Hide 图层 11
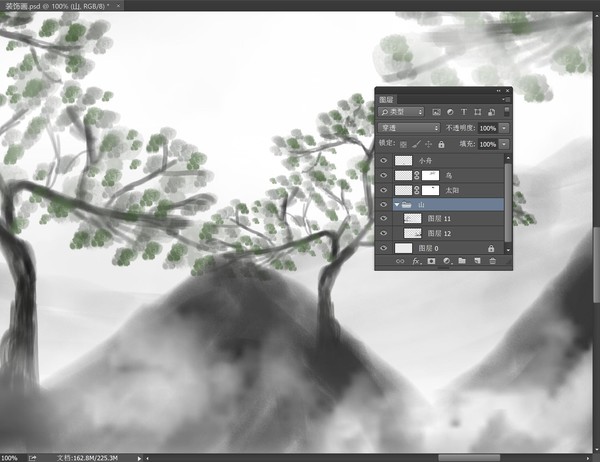 (384, 219)
